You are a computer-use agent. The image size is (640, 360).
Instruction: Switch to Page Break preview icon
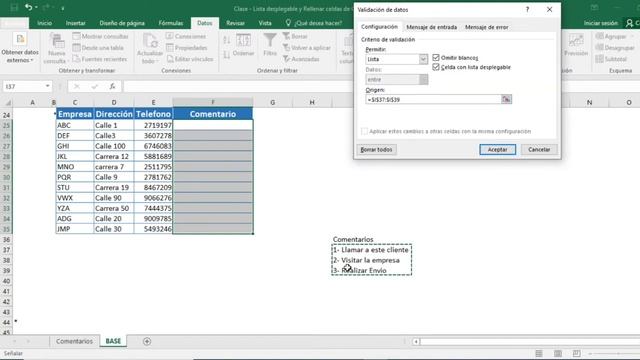pos(576,353)
